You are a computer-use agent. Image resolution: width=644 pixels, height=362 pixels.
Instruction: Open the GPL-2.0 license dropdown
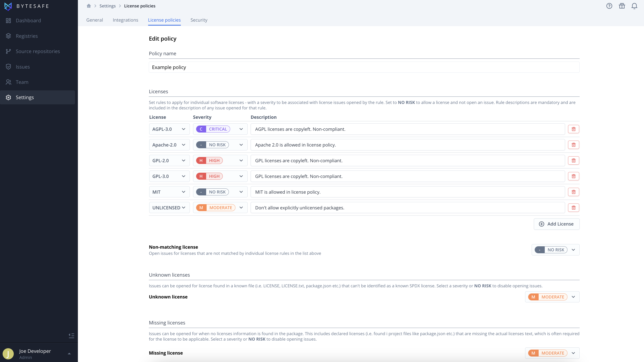point(169,161)
